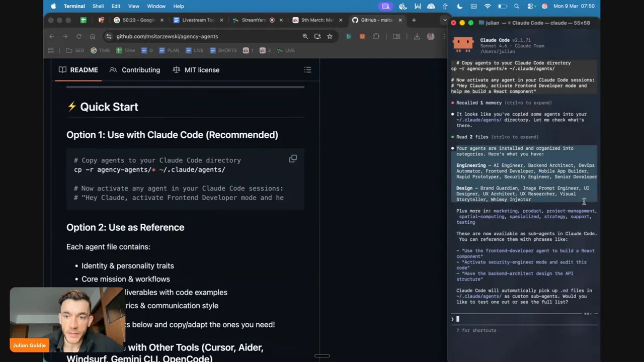Open the SHORTS bookmark
Viewport: 644px width, 362px height.
click(x=223, y=50)
